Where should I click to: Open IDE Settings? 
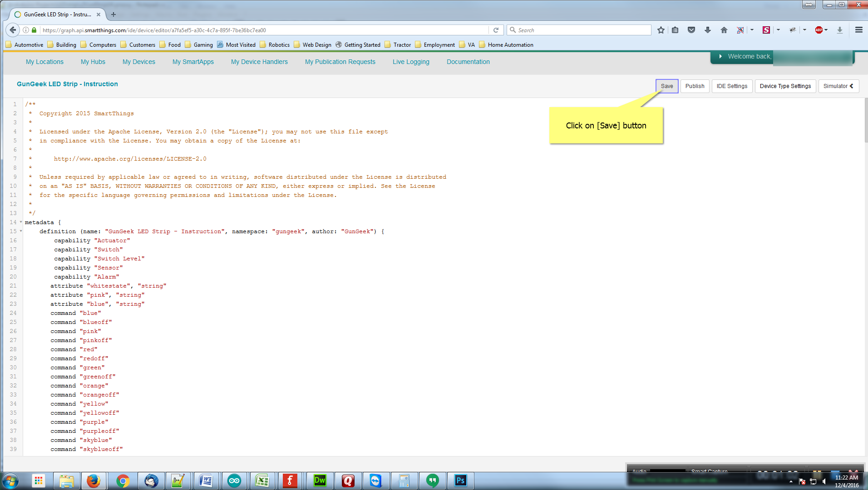pos(732,86)
